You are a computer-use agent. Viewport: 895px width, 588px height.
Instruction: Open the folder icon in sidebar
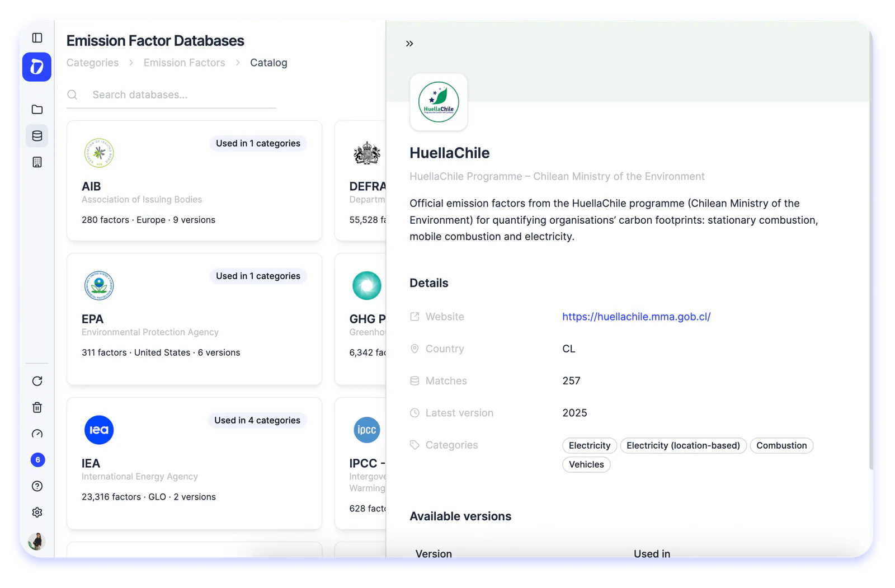click(x=37, y=110)
